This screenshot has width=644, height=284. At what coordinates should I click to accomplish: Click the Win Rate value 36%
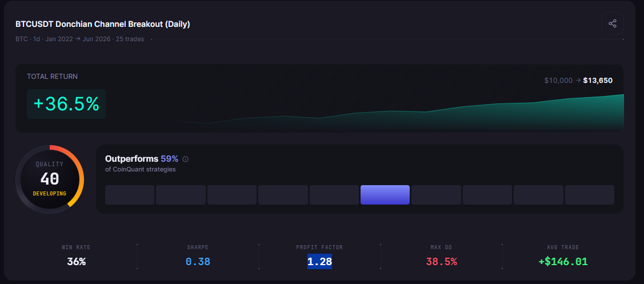coord(77,261)
